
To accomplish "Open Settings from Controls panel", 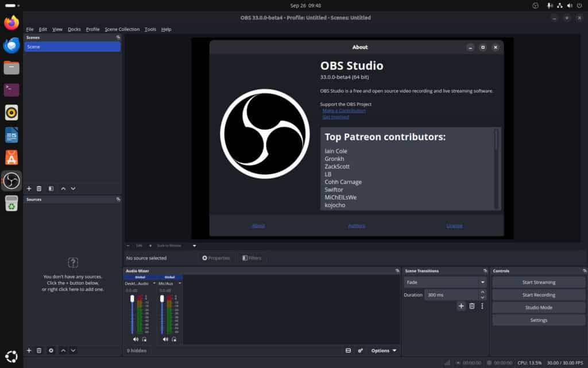I will coord(539,320).
